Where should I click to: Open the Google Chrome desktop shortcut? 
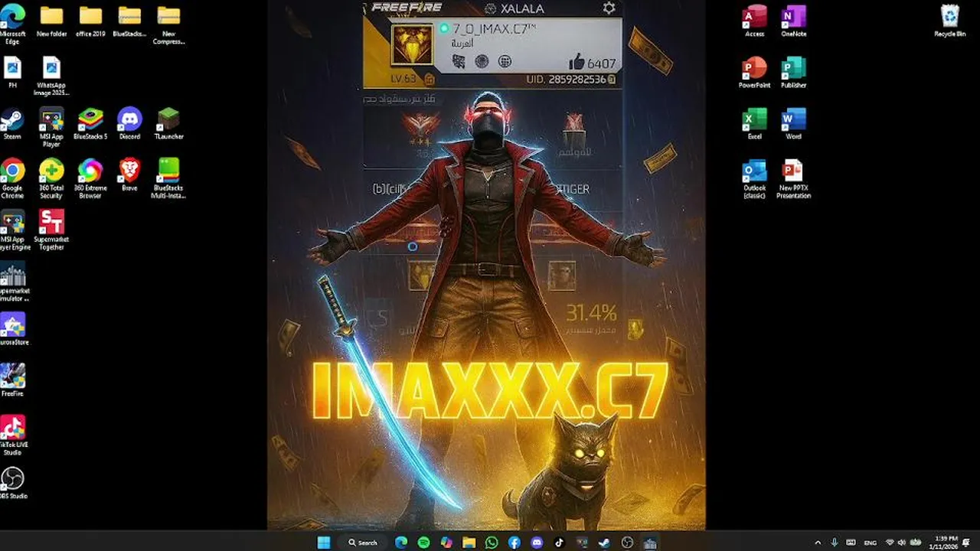(12, 178)
